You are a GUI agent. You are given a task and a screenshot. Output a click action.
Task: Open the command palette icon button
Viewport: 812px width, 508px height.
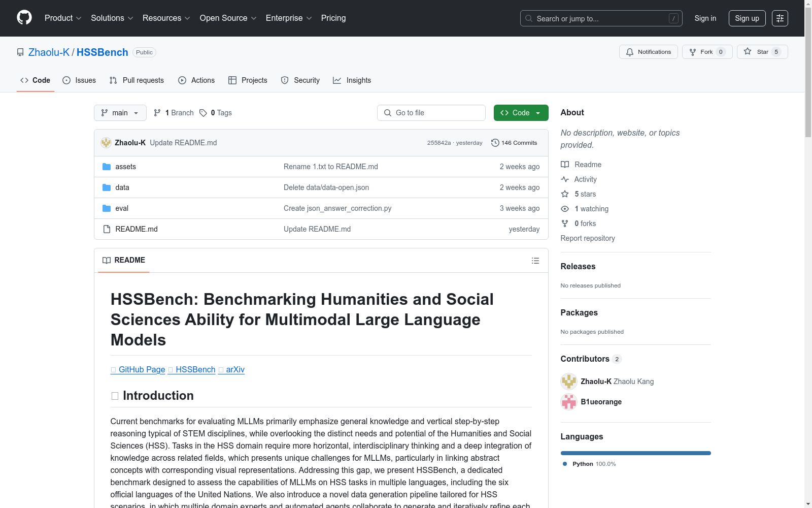click(780, 18)
